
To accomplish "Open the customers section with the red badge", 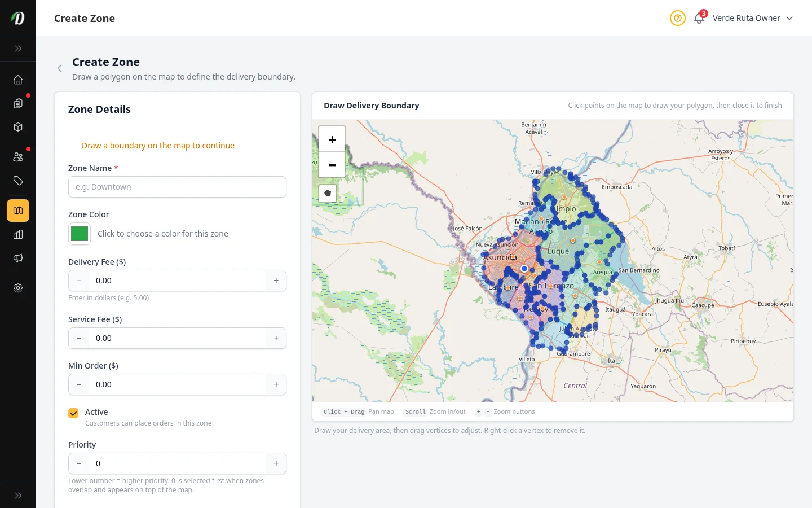I will pos(18,156).
